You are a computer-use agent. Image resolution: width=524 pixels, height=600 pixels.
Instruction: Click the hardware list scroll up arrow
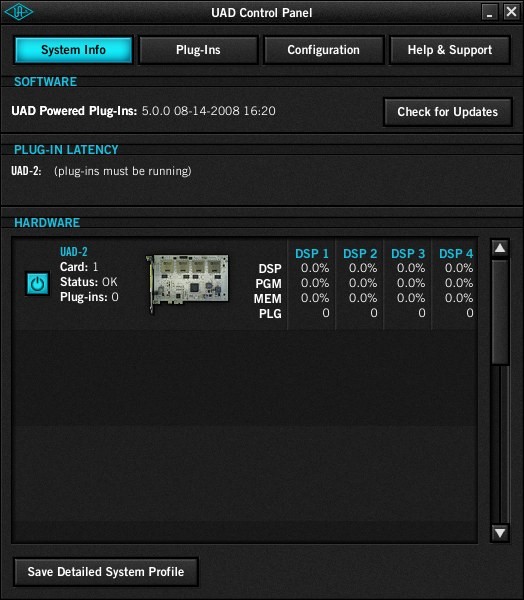500,248
